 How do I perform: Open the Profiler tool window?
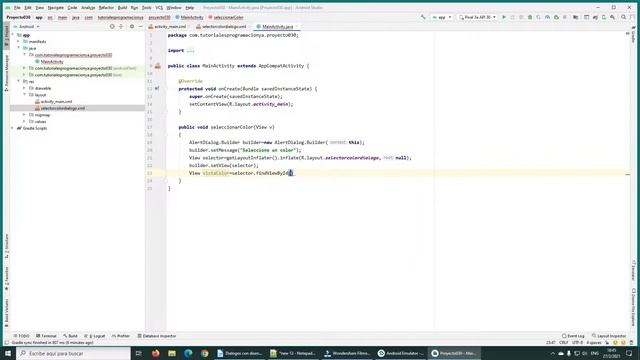(x=121, y=336)
